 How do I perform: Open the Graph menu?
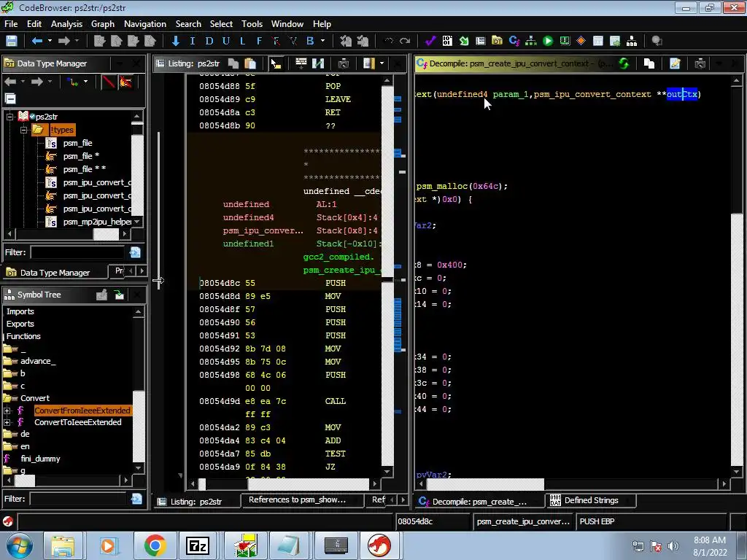point(103,24)
